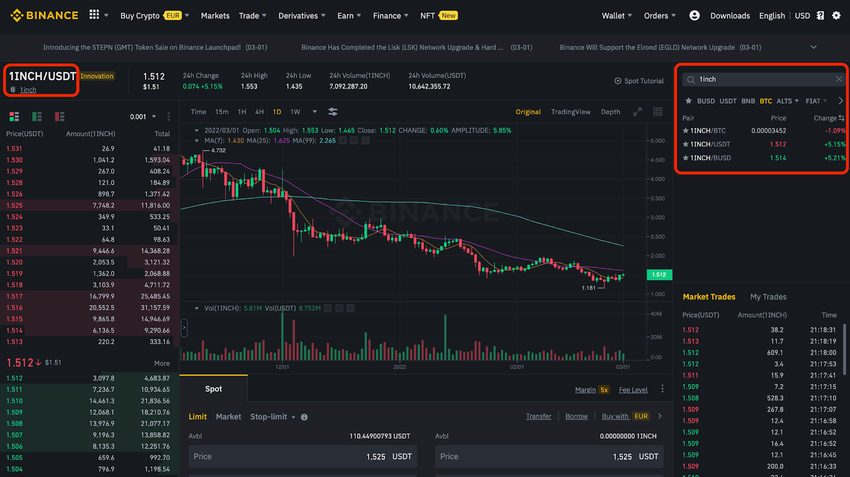Toggle the Vol indicator visibility eye

coord(328,308)
